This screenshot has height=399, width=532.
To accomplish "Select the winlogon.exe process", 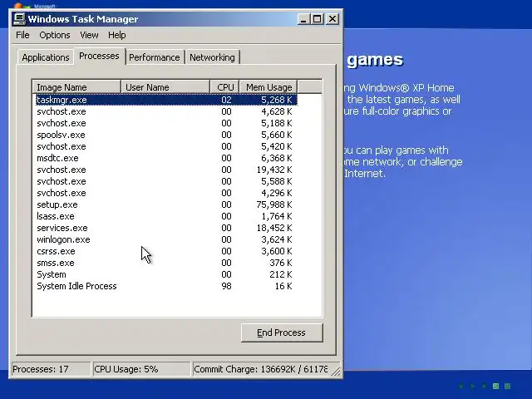I will pyautogui.click(x=166, y=239).
